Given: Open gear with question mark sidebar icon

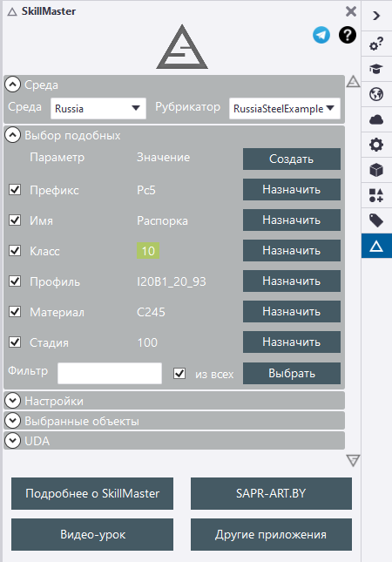Looking at the screenshot, I should [376, 44].
